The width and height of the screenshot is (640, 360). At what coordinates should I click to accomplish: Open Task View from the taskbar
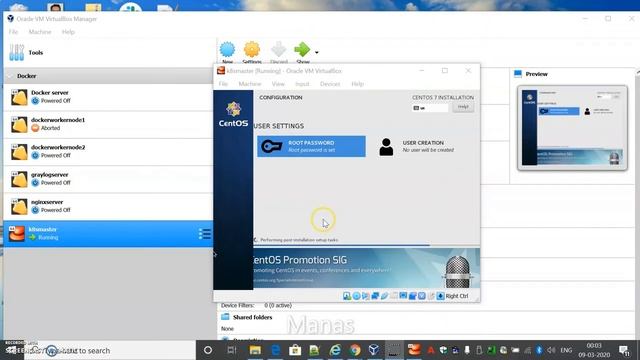[x=231, y=350]
